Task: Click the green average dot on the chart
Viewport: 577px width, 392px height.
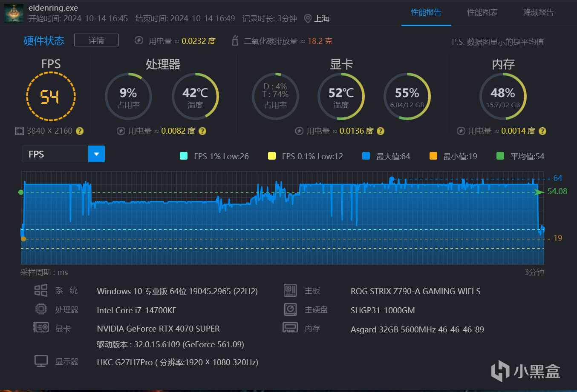Action: click(21, 192)
